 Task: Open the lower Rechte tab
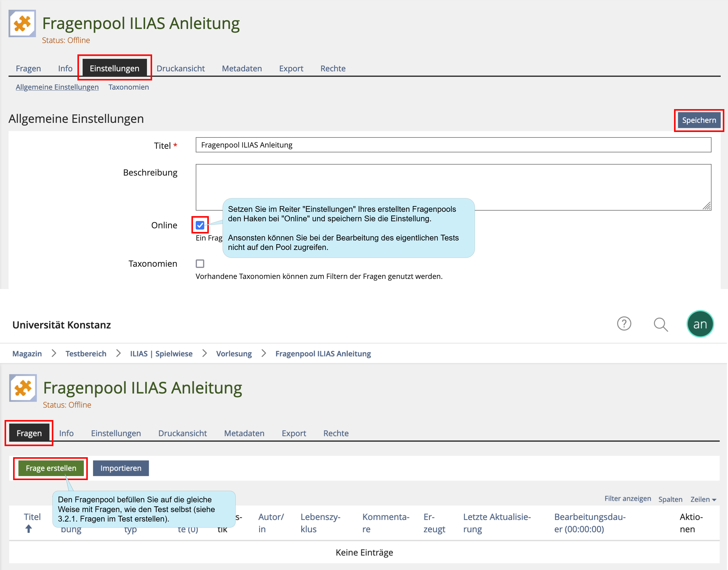click(336, 433)
